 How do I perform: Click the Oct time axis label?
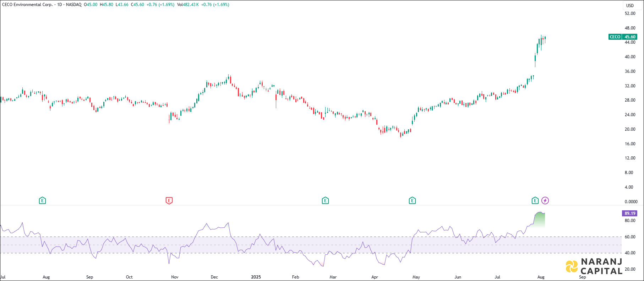coord(129,277)
